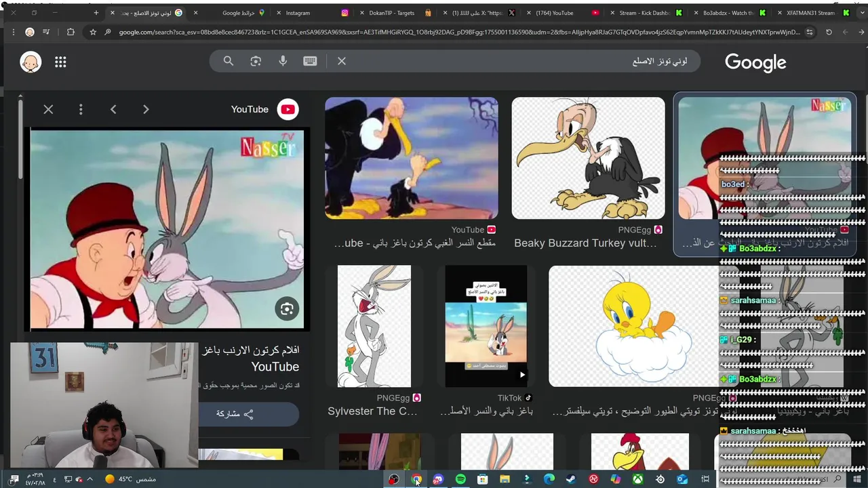Open site information icon in address bar
The height and width of the screenshot is (488, 868).
click(809, 32)
